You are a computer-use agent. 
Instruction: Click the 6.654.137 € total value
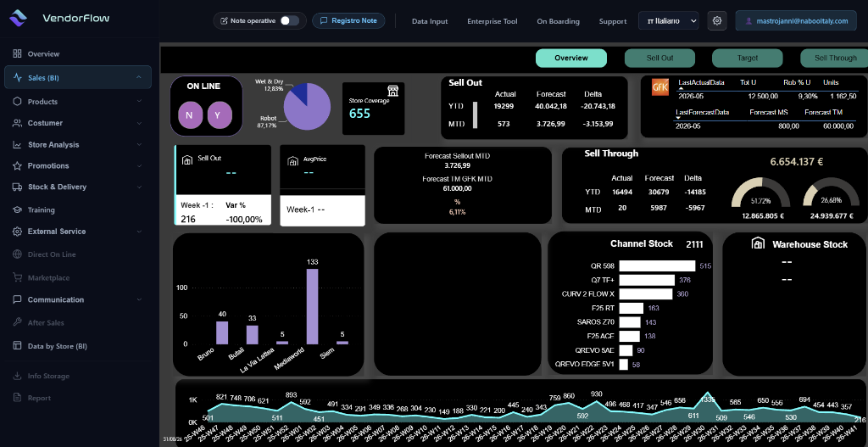pyautogui.click(x=796, y=162)
